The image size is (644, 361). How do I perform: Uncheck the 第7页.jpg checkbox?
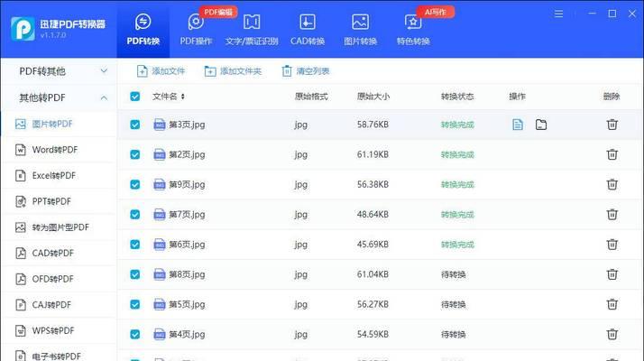[134, 215]
